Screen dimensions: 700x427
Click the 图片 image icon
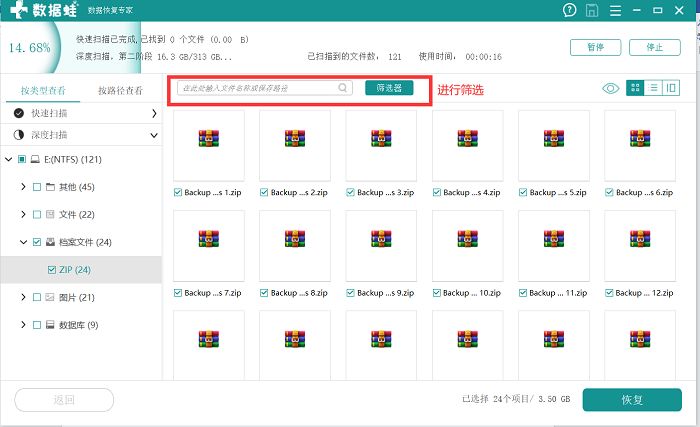50,297
